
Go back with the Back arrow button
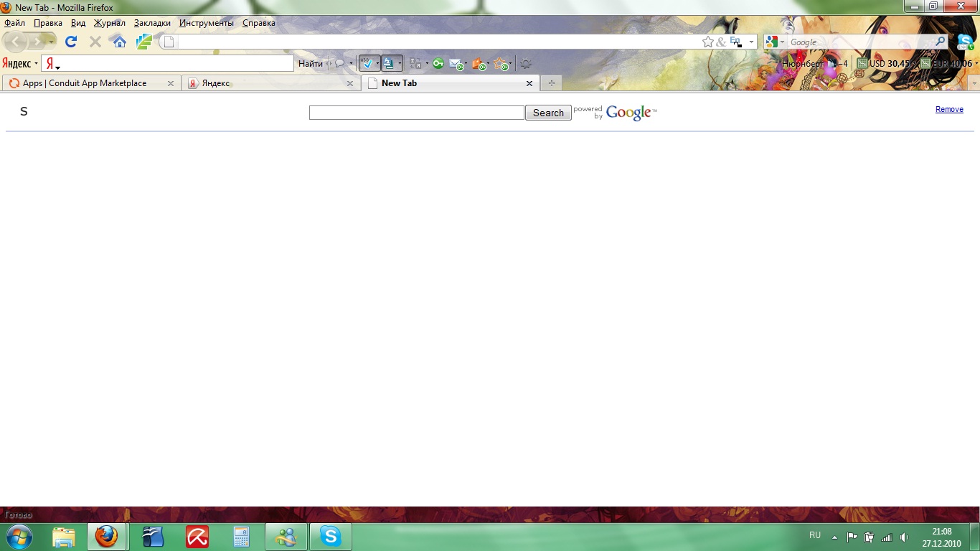tap(16, 42)
